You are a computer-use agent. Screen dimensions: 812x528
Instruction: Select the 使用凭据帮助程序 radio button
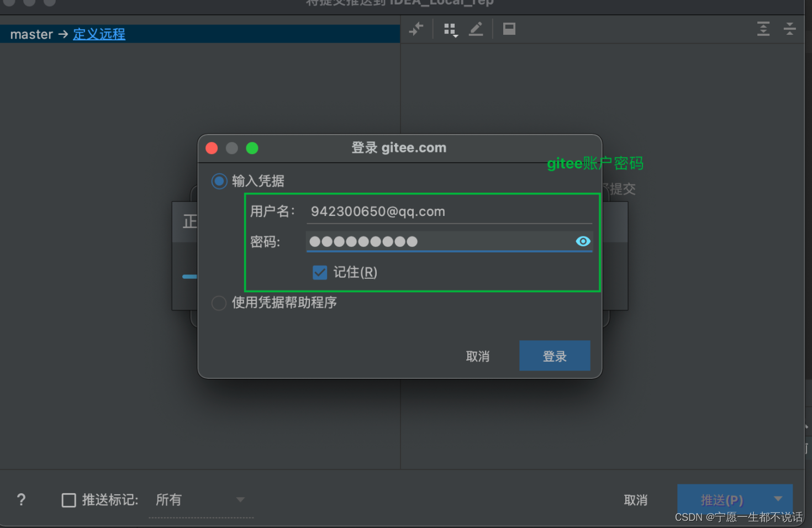pos(219,303)
